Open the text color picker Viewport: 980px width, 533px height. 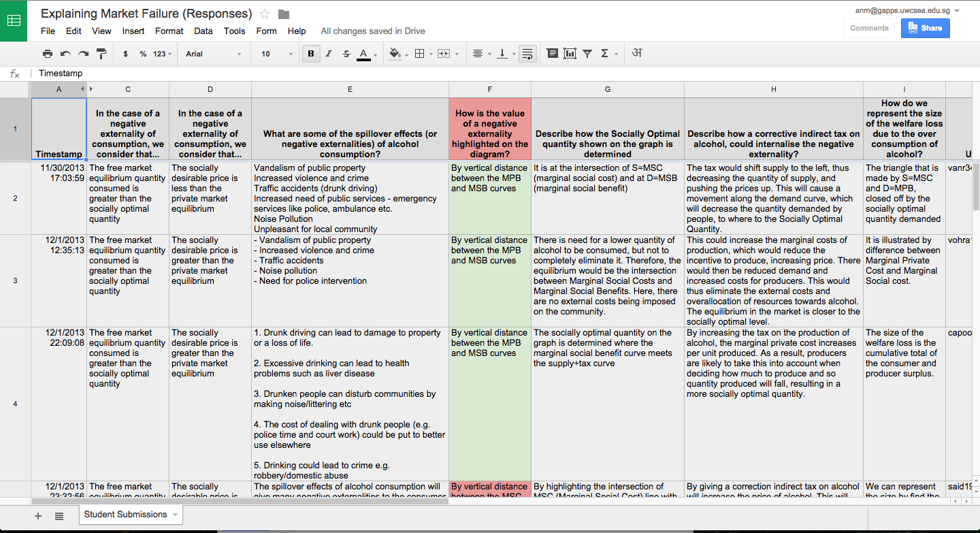365,53
